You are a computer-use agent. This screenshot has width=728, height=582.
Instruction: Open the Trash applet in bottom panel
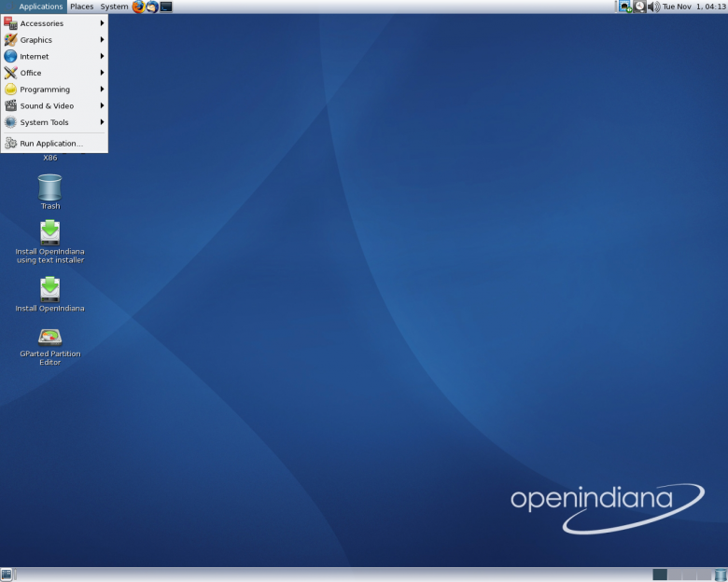click(x=721, y=575)
